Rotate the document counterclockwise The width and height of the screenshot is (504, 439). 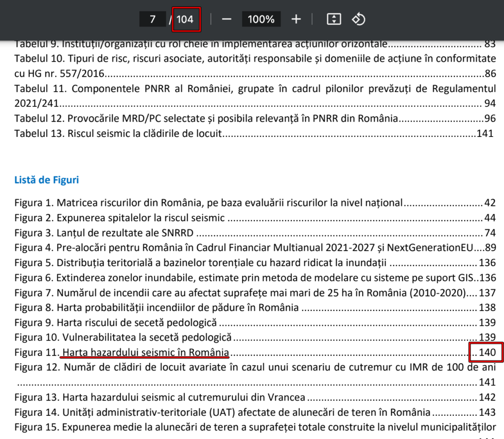click(358, 19)
